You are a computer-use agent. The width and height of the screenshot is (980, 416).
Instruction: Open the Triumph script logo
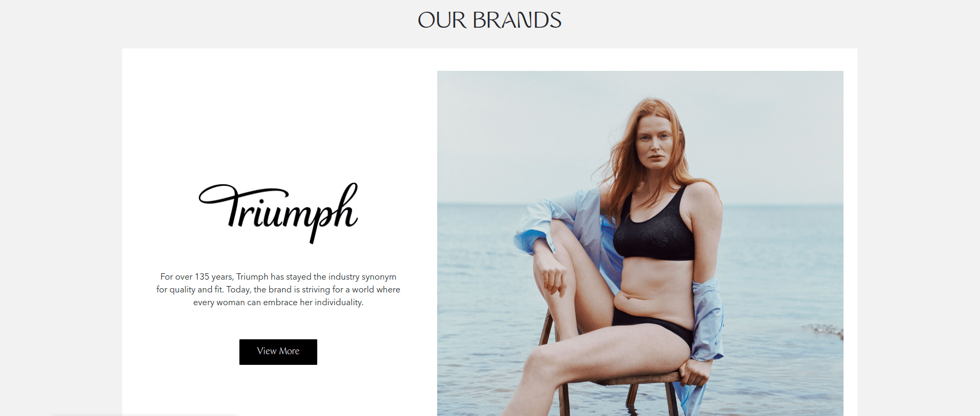[278, 213]
